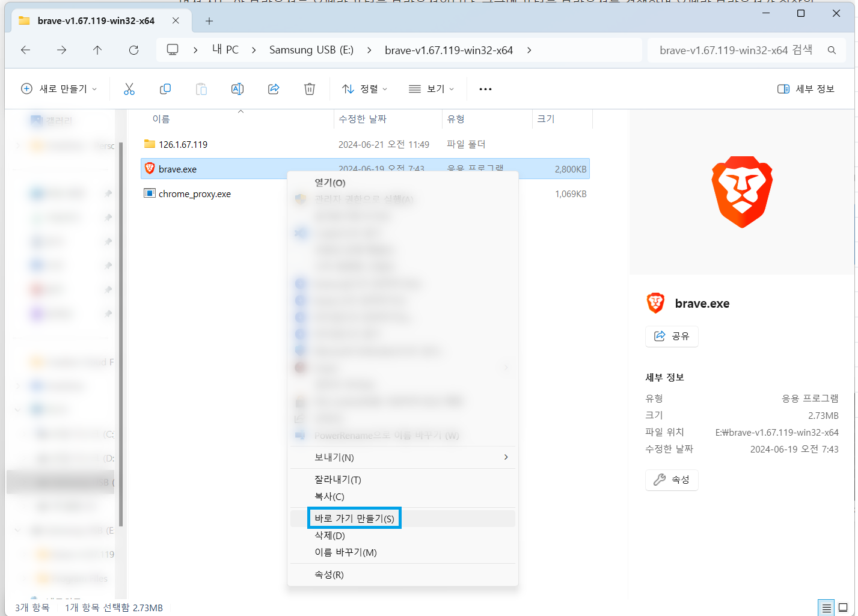858x616 pixels.
Task: Go back to the previous folder
Action: point(25,50)
